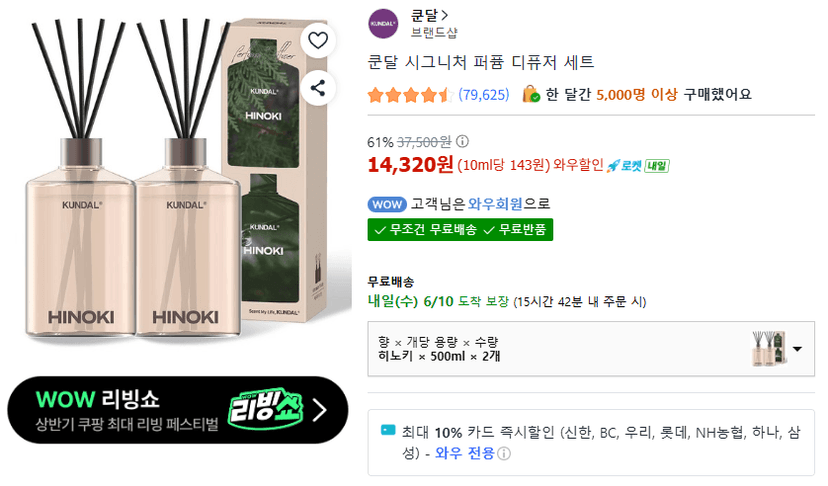Image resolution: width=828 pixels, height=486 pixels.
Task: Click the green 무조건 무료배송 무료반품 badge
Action: pos(460,230)
